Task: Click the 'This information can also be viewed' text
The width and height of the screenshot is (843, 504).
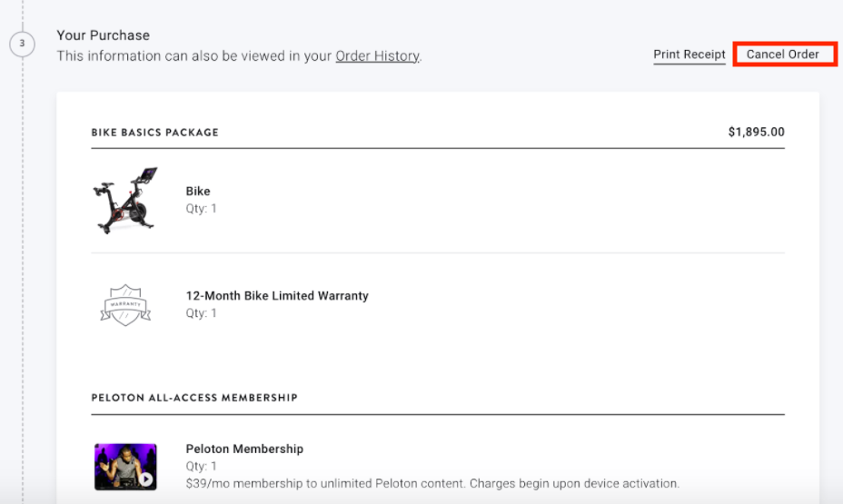Action: pos(194,56)
